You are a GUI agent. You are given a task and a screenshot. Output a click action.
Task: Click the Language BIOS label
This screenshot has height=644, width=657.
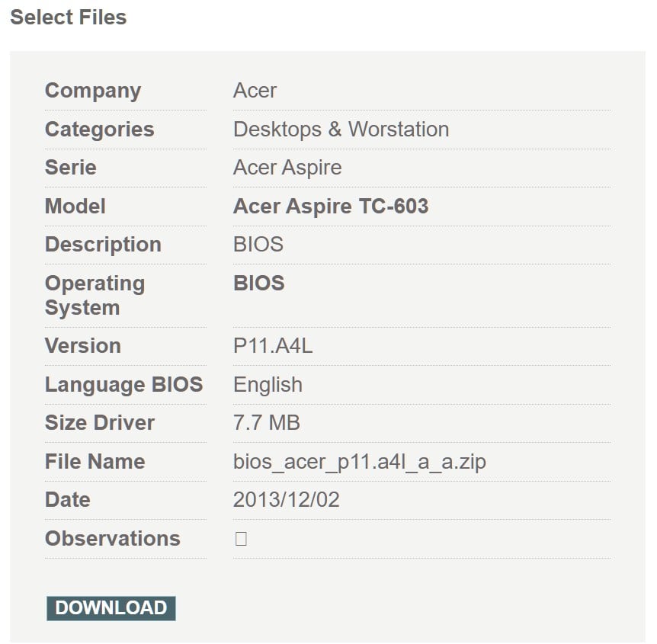coord(124,385)
